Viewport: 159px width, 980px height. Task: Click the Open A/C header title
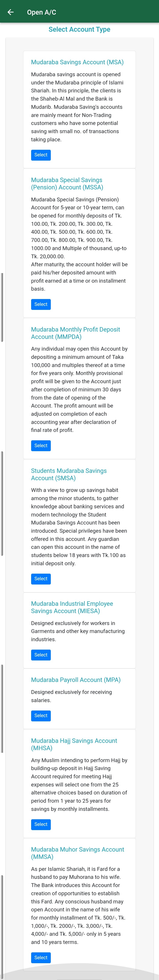coord(41,12)
